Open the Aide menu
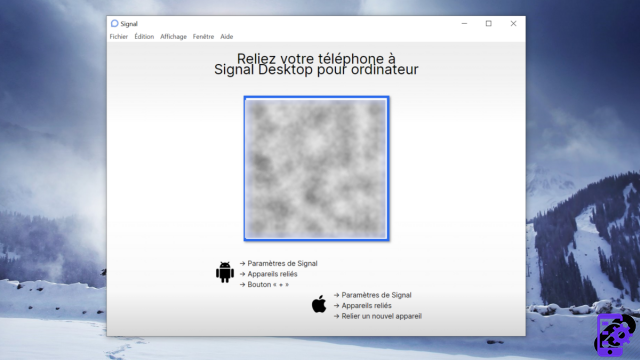Viewport: 640px width, 360px height. click(227, 37)
